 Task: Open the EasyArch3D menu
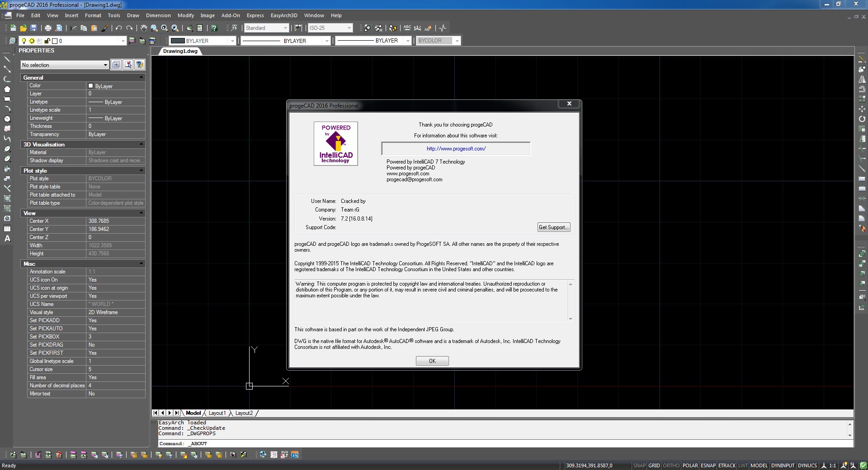point(284,15)
